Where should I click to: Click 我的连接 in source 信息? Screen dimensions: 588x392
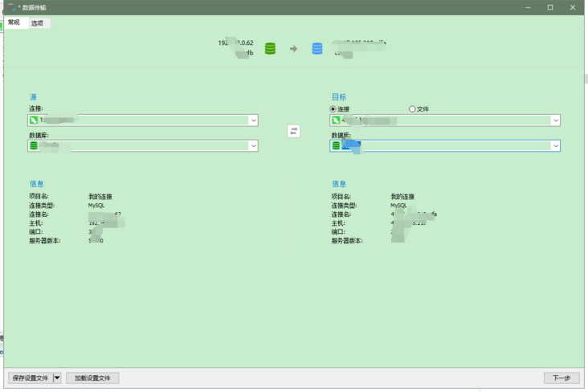pyautogui.click(x=100, y=197)
